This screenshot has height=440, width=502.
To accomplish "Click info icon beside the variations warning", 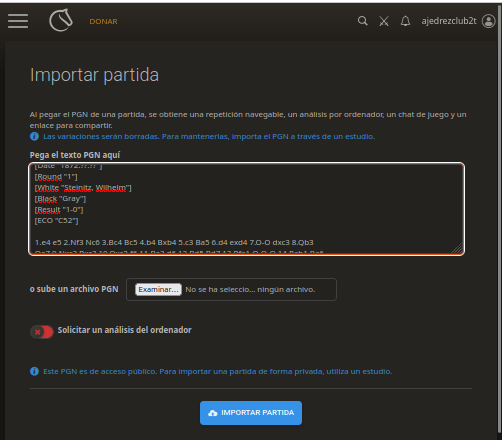I will tap(34, 136).
